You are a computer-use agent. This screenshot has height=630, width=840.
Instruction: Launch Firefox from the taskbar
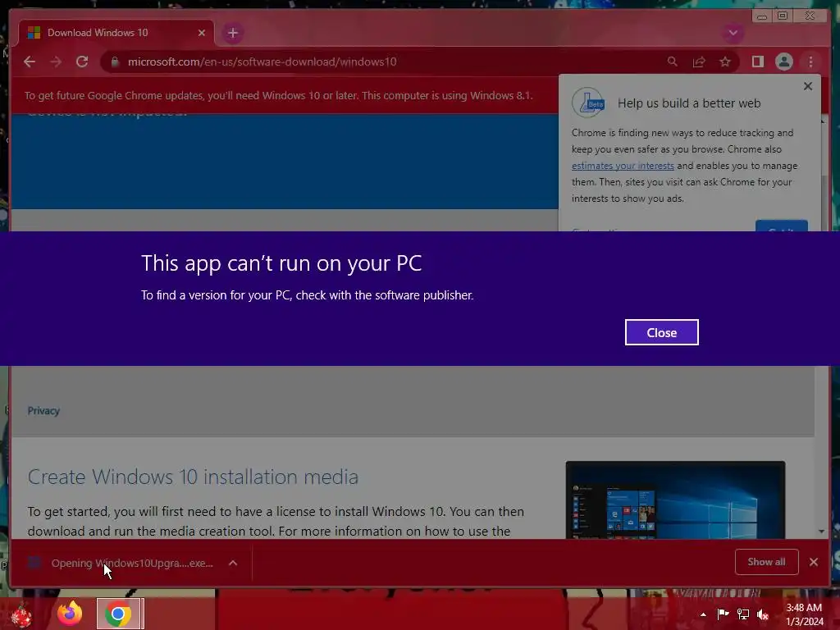(x=70, y=614)
